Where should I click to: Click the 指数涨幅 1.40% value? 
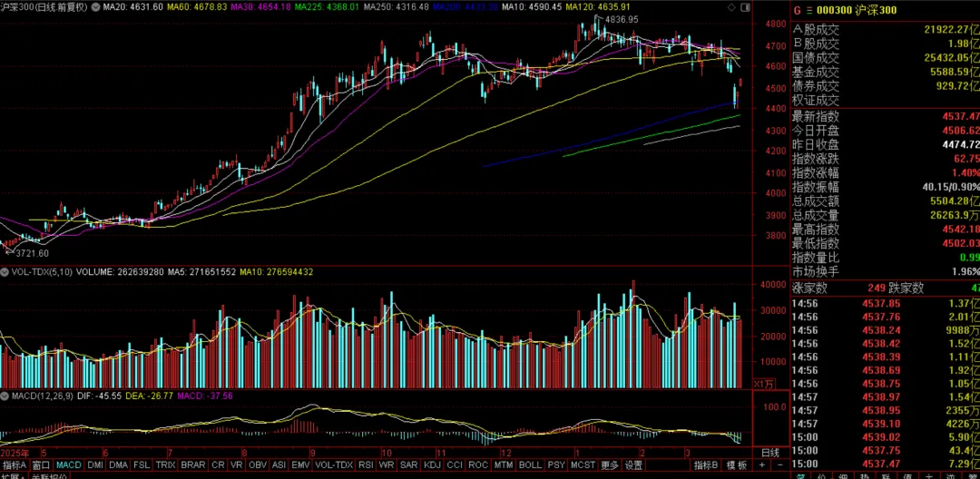965,172
